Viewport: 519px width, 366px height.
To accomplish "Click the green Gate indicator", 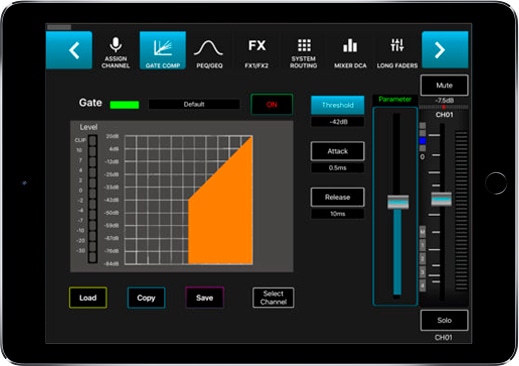I will pos(124,105).
